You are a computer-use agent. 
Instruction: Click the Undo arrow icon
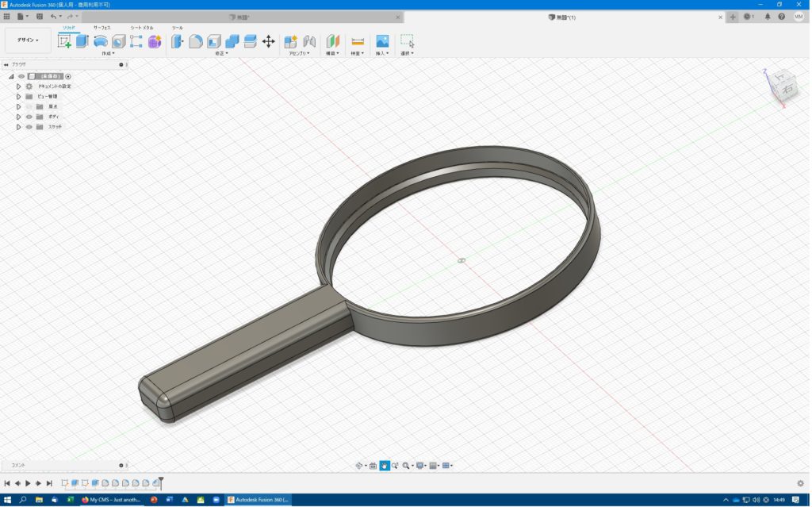53,17
